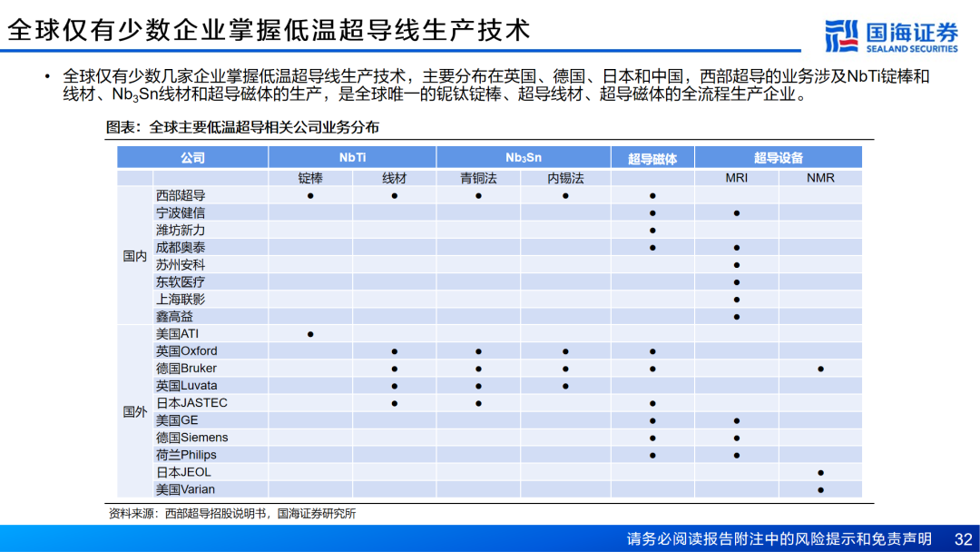Click the Sealand Securities logo
Screen dimensions: 980x552
click(x=891, y=36)
